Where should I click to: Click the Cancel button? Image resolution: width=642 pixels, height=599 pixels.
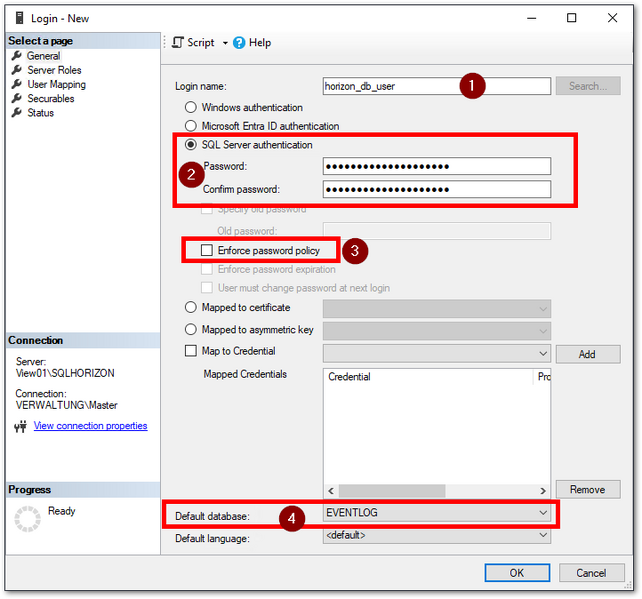(592, 573)
